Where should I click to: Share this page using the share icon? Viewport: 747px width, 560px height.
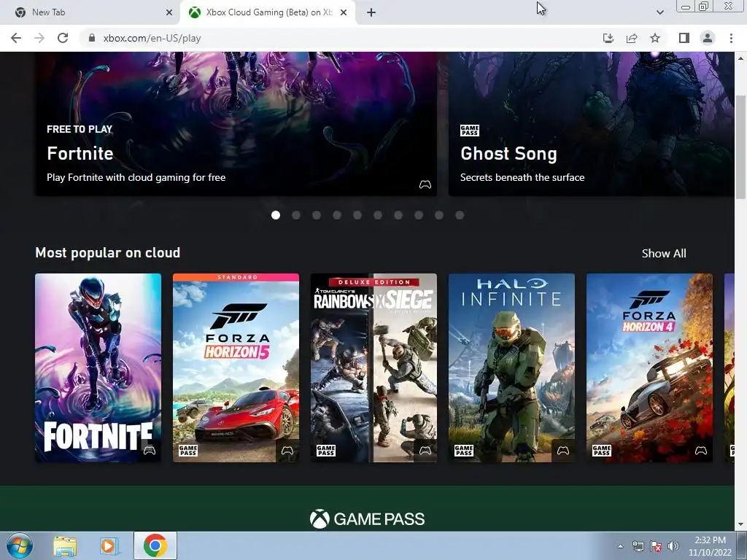[x=632, y=38]
